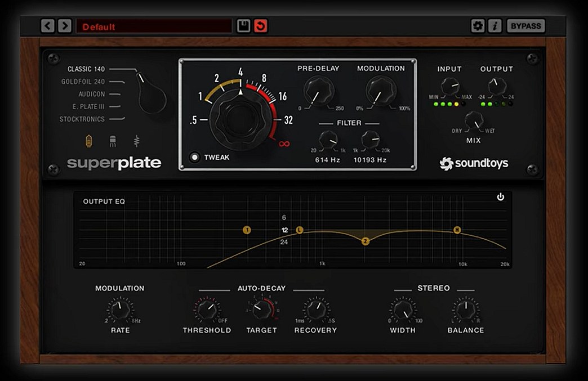Screen dimensions: 588x381
Task: Select the GOLDFOIL 240 plate model
Action: [x=83, y=81]
